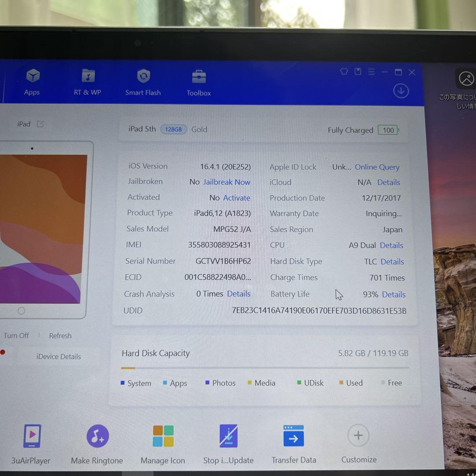Click Charge Times value 701 Times
Image resolution: width=476 pixels, height=476 pixels.
pyautogui.click(x=387, y=278)
